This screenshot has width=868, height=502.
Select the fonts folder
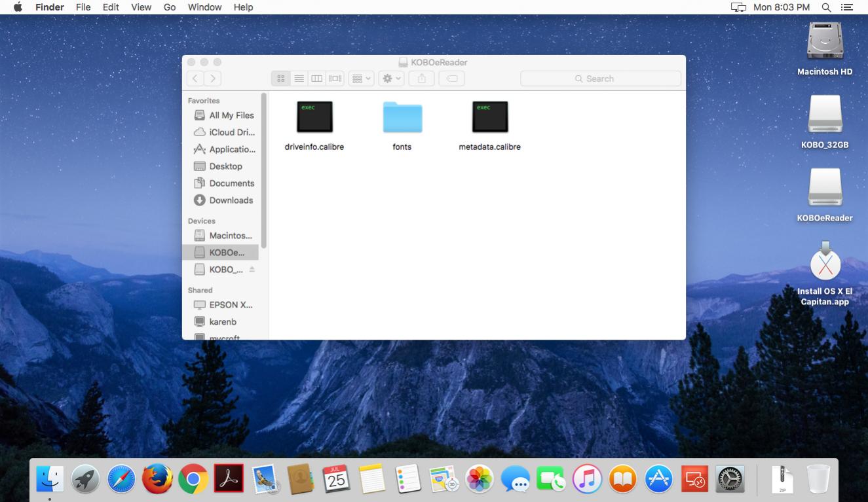[x=402, y=126]
